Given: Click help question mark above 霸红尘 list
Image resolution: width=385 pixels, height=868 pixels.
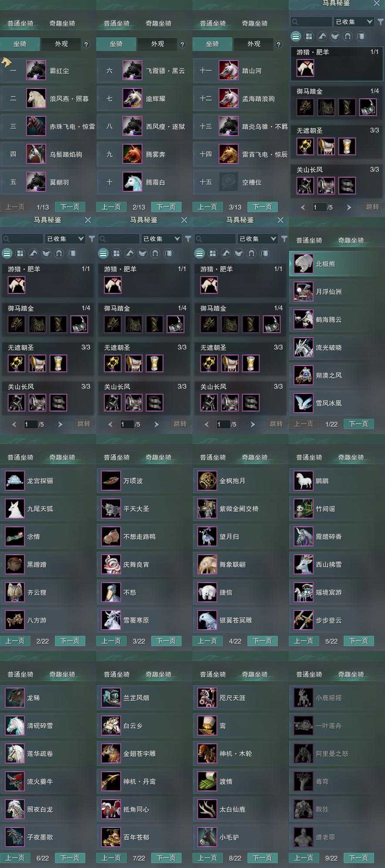Looking at the screenshot, I should click(x=86, y=44).
